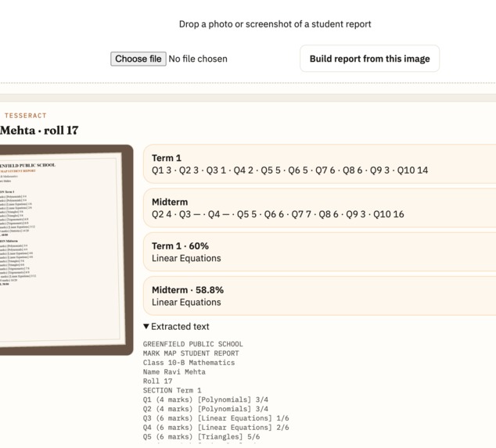This screenshot has height=448, width=496.
Task: Click 'Drop a photo or screenshot' instruction text
Action: [x=275, y=24]
